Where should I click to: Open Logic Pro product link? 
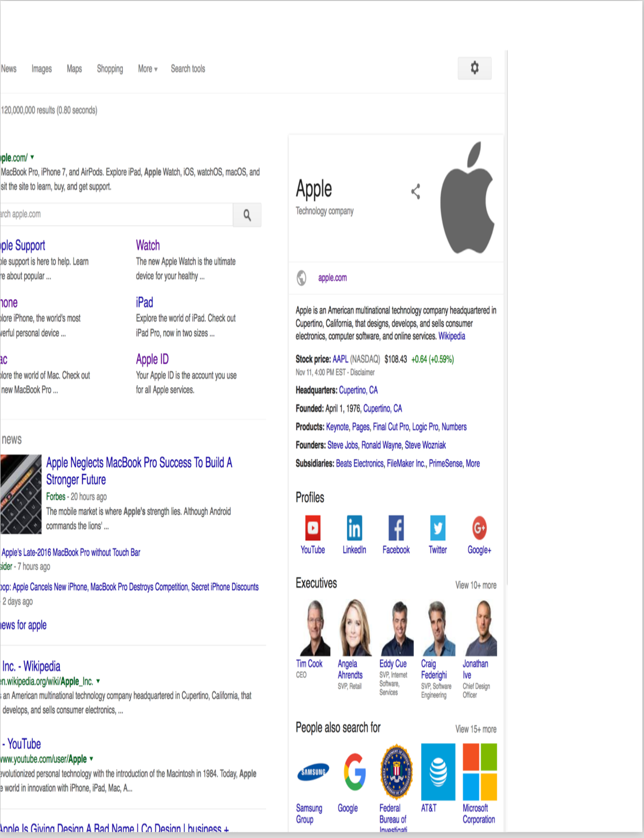(425, 427)
